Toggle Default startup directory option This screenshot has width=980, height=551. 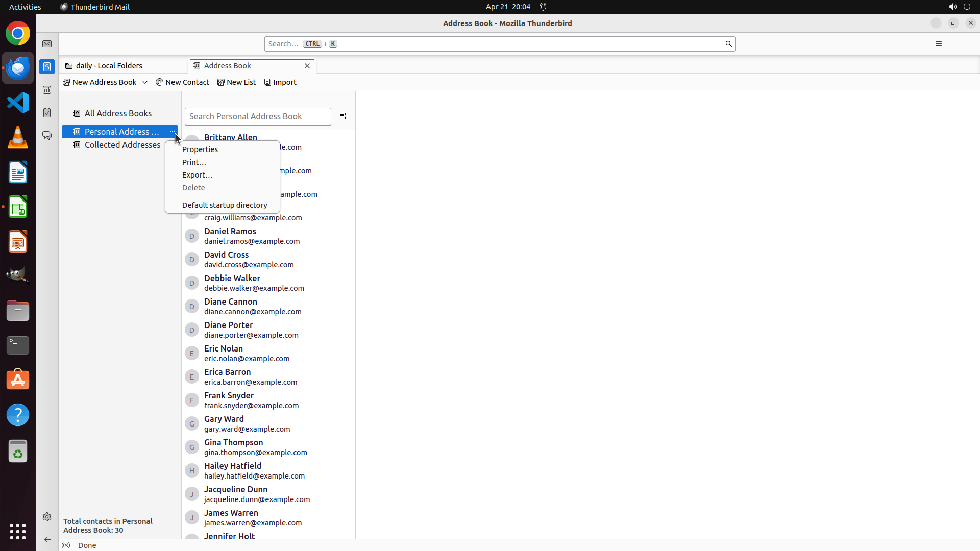pyautogui.click(x=225, y=205)
